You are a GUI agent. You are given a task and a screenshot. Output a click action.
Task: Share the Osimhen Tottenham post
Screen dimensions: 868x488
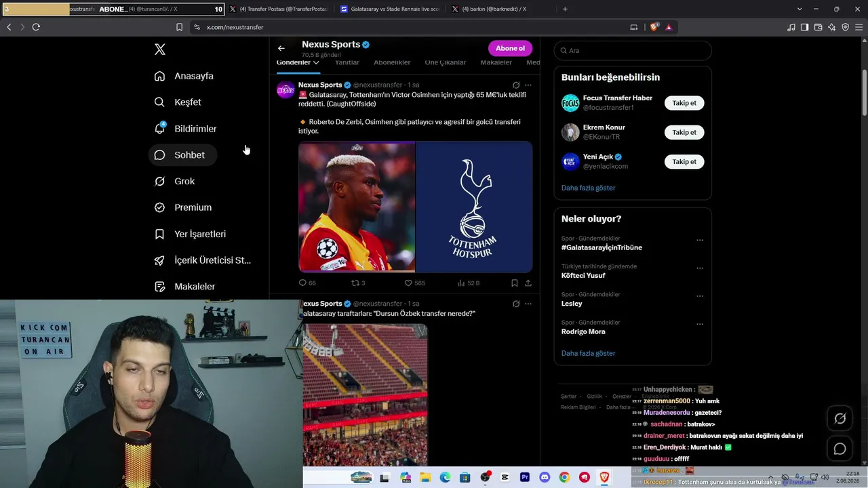coord(528,283)
